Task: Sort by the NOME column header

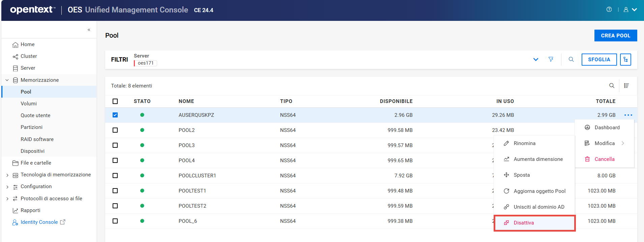Action: coord(186,101)
